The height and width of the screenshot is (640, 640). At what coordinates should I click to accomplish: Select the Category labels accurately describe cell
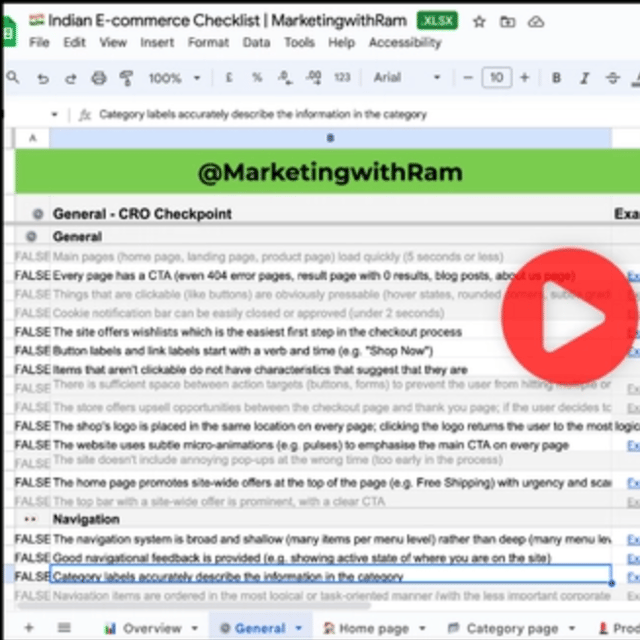(x=330, y=574)
